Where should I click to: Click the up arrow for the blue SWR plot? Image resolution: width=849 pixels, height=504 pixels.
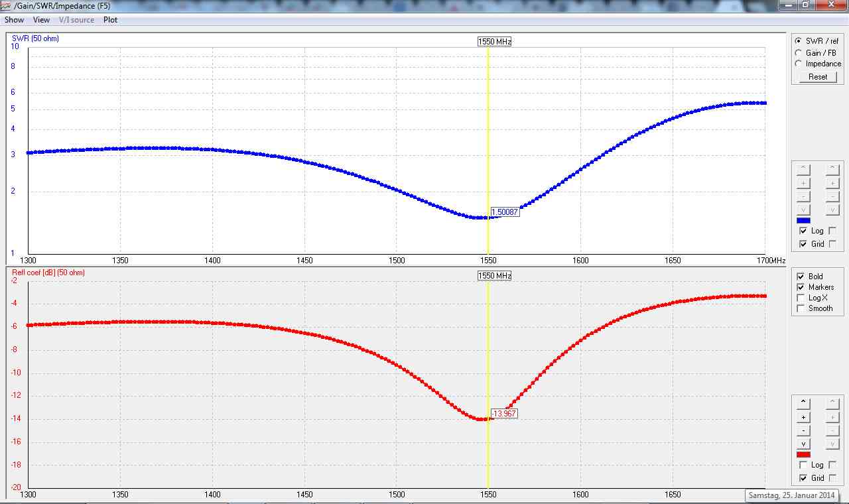[x=803, y=168]
